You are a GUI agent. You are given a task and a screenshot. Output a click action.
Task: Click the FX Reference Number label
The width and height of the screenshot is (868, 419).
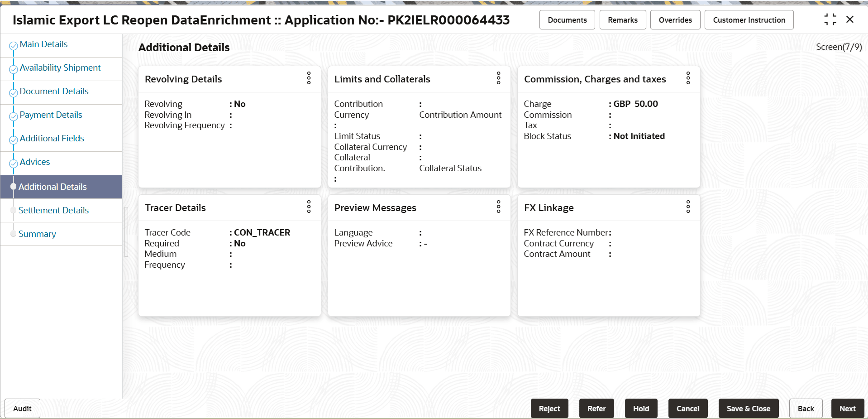[566, 232]
